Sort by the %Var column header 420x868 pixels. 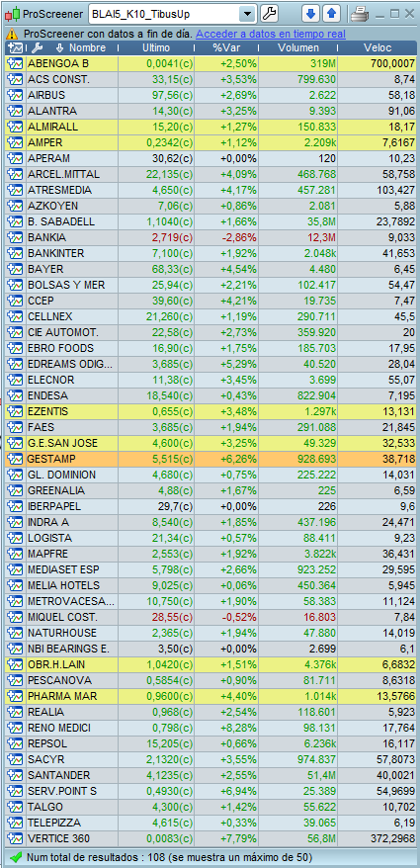[226, 47]
